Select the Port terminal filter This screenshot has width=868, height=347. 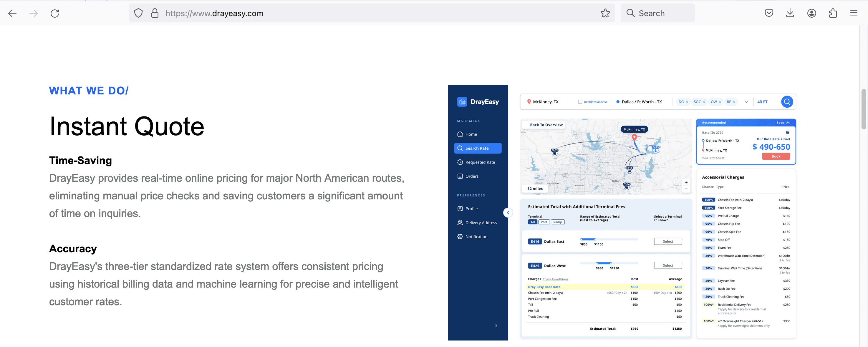click(x=544, y=222)
